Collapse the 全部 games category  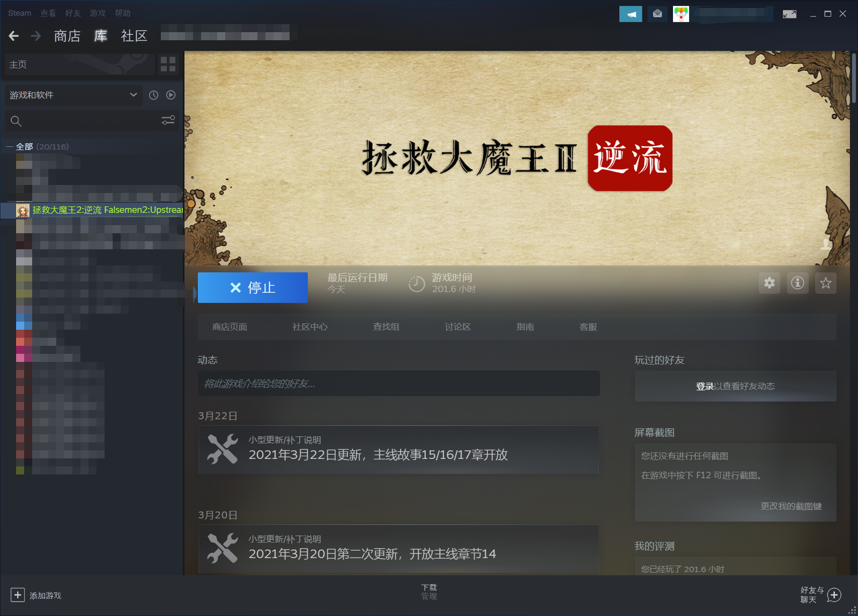tap(9, 146)
